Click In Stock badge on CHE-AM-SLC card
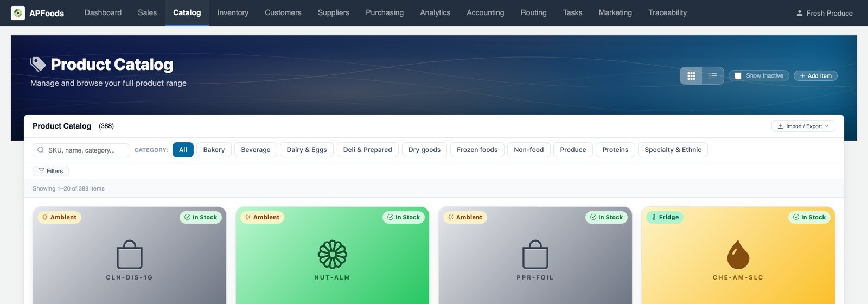Viewport: 868px width, 304px height. (809, 217)
